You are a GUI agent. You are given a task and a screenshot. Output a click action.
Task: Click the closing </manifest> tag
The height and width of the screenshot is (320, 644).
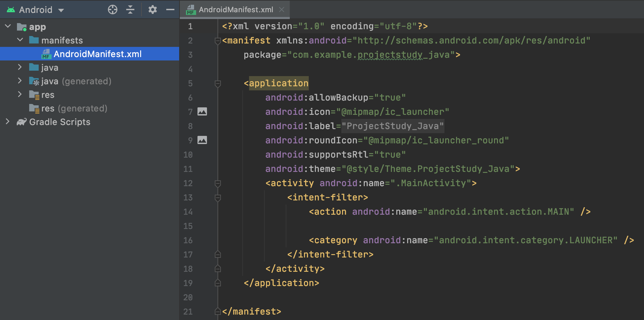click(251, 312)
